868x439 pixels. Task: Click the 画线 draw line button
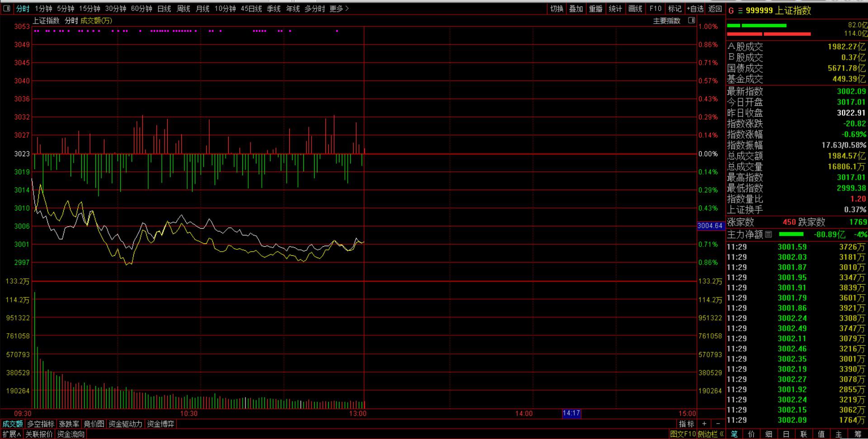point(635,9)
